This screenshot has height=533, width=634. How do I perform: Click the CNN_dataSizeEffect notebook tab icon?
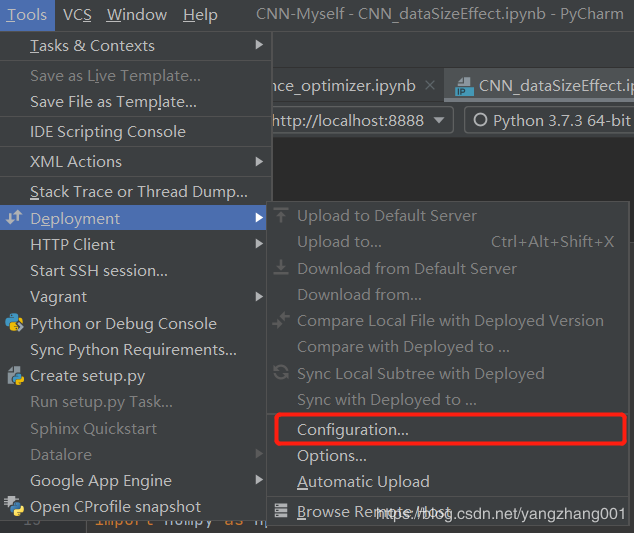tap(464, 86)
